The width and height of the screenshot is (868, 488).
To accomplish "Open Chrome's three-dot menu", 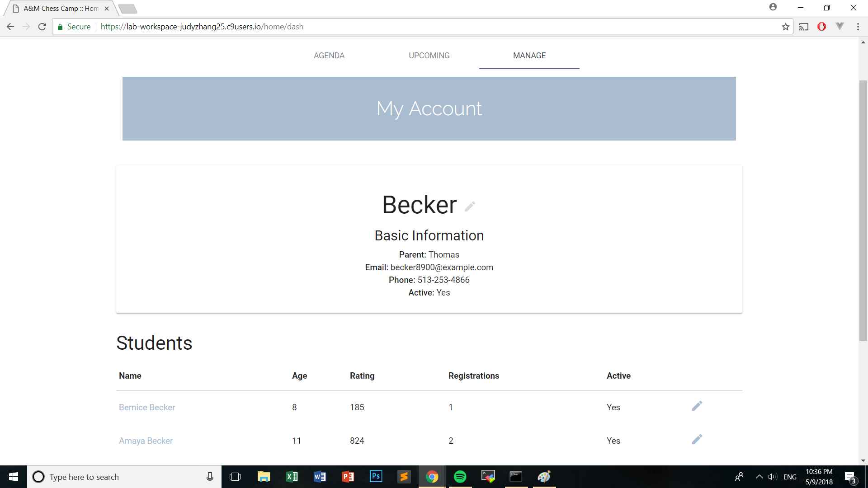I will click(858, 27).
